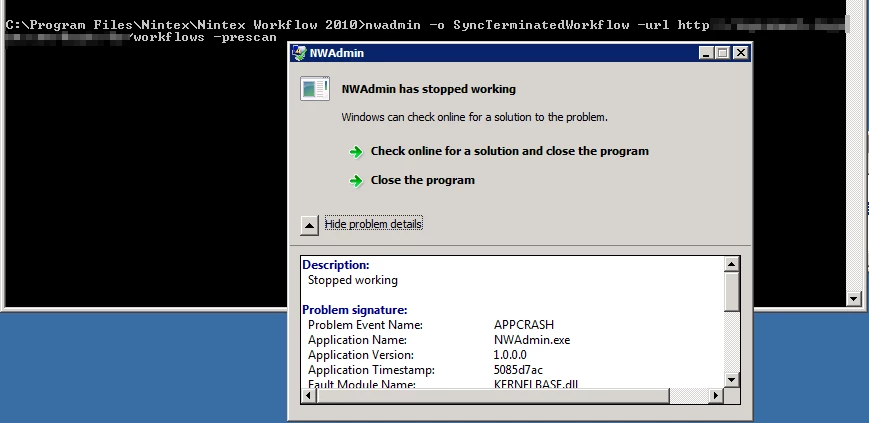Screen dimensions: 869x423
Task: Click the 'Application Name:' label
Action: point(357,340)
